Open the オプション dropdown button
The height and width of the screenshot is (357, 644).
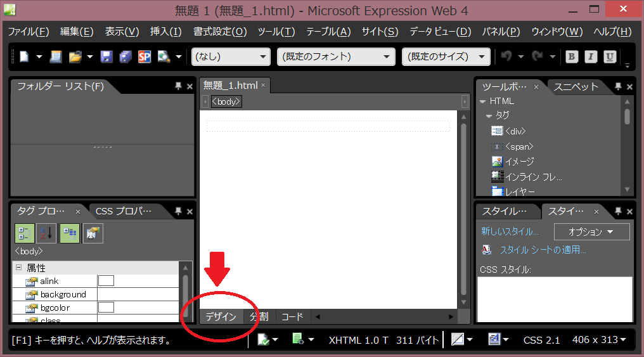pyautogui.click(x=592, y=231)
